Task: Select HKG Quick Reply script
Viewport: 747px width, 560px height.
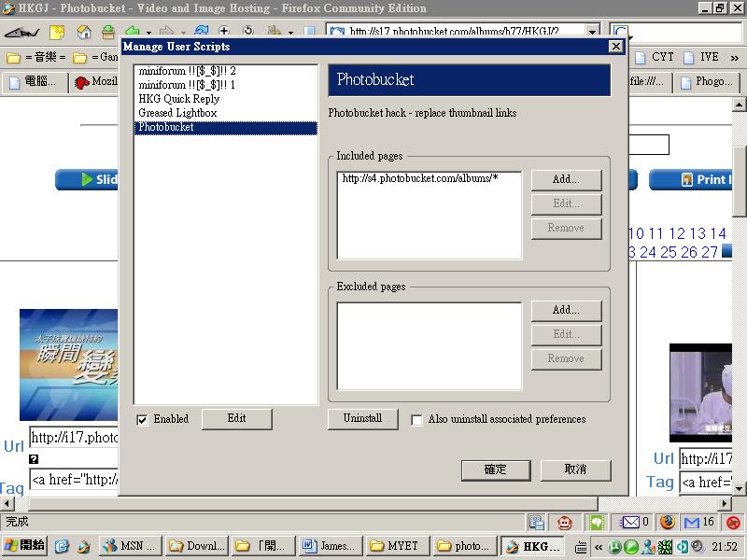Action: point(178,99)
